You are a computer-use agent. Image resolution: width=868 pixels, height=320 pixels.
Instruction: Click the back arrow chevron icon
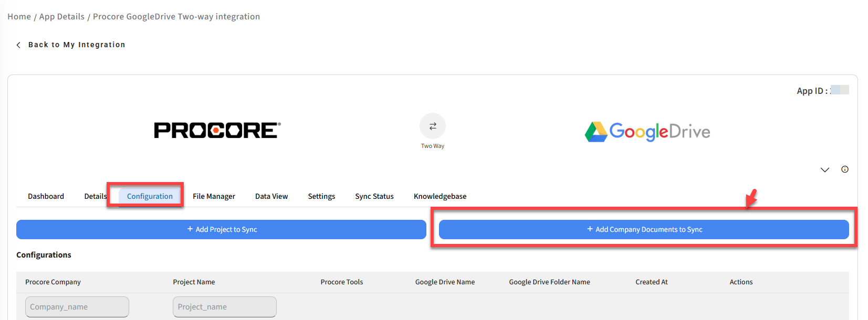coord(18,45)
